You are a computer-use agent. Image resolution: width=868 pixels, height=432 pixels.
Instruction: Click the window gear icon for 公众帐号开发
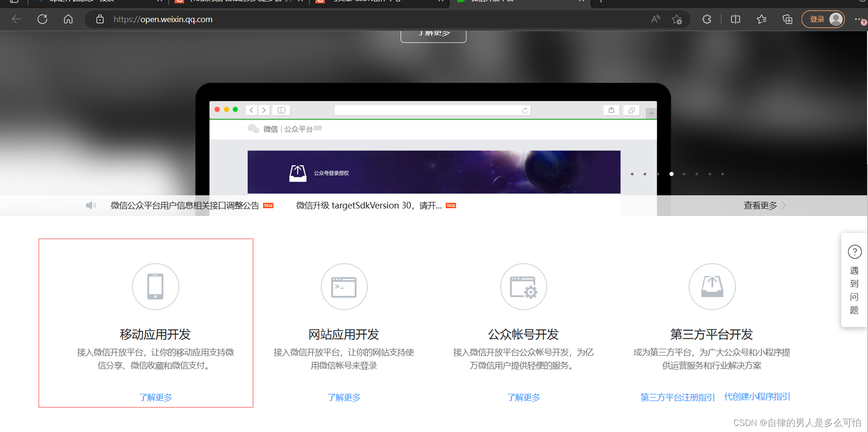pos(523,287)
